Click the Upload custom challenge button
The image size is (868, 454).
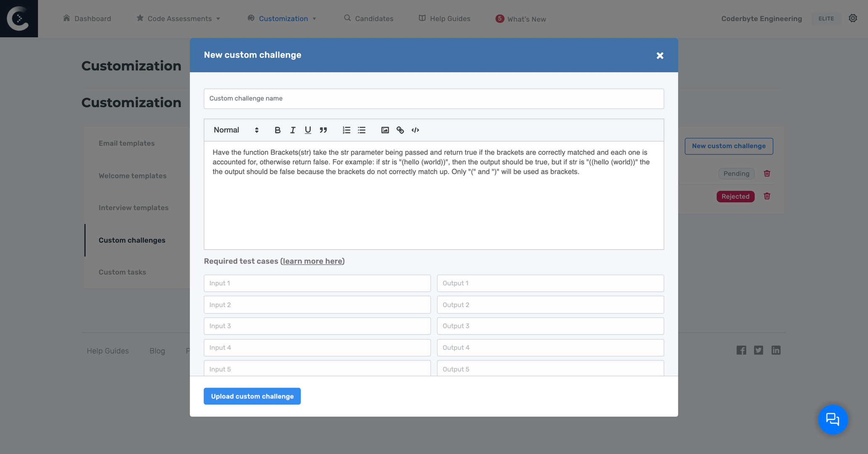pos(252,396)
